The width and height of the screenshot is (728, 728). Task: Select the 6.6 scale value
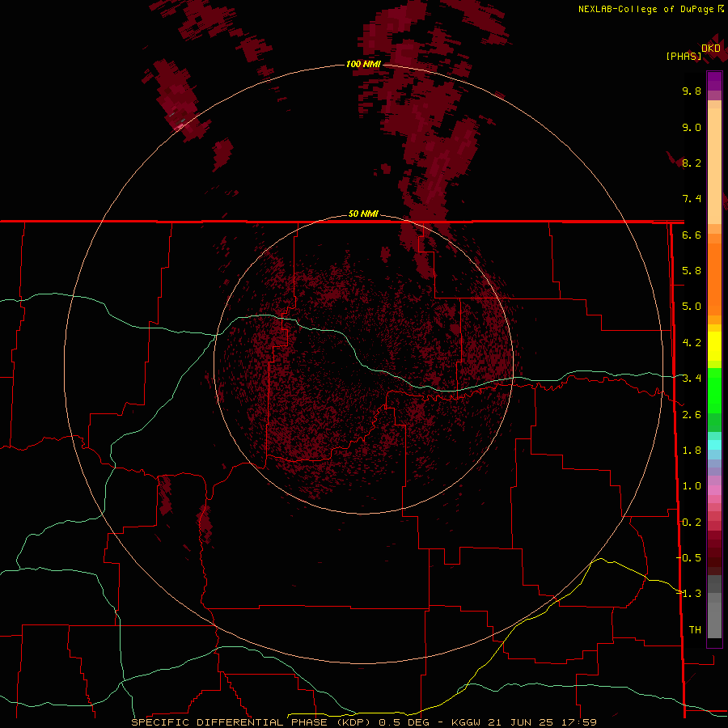tap(692, 235)
